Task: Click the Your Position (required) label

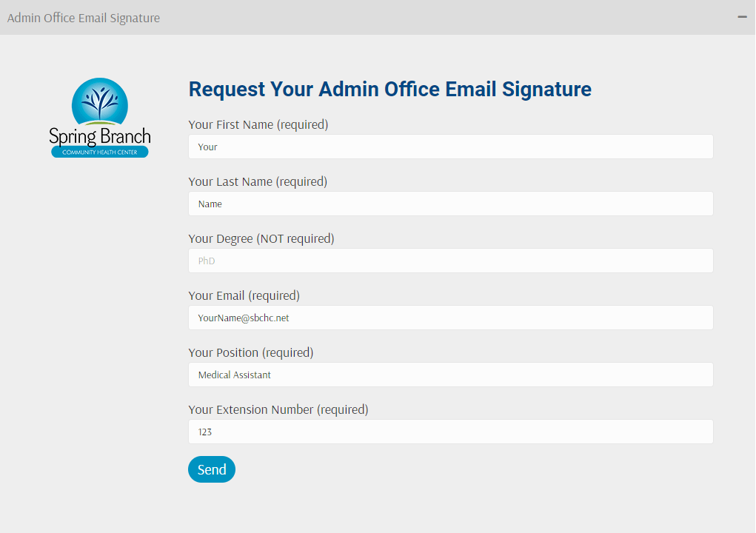Action: (x=250, y=352)
